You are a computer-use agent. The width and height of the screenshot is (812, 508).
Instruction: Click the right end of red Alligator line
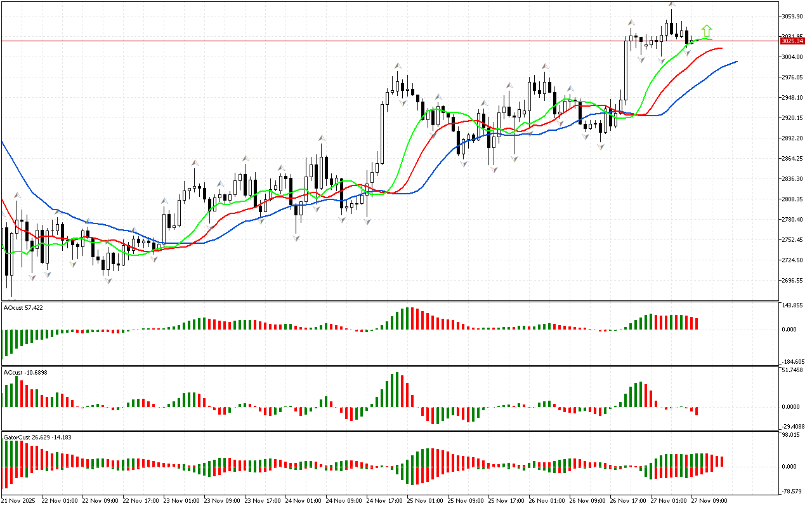coord(721,48)
